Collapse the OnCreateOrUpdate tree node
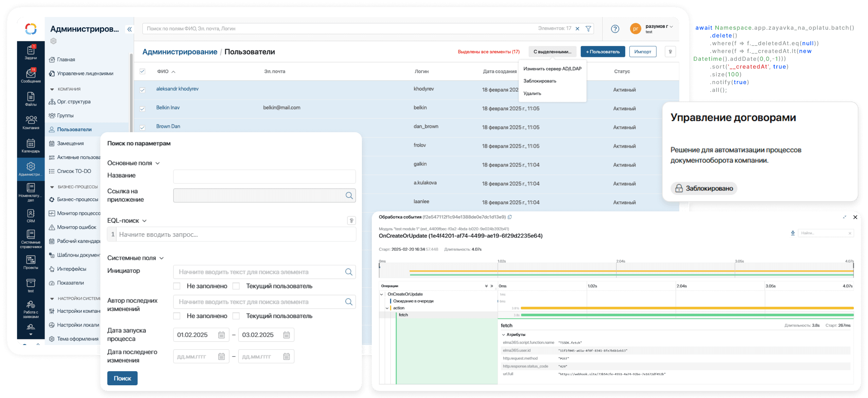 coord(381,294)
